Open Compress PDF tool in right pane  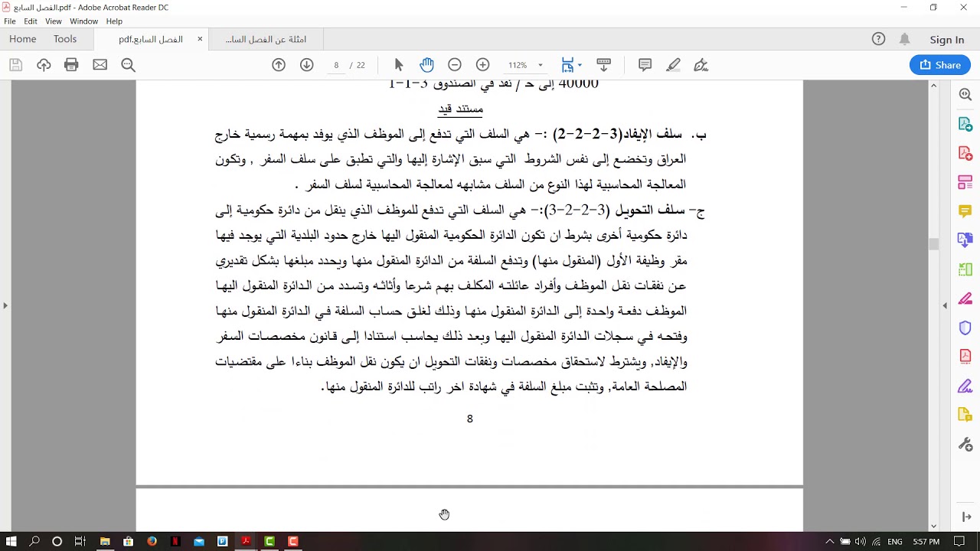pyautogui.click(x=965, y=357)
